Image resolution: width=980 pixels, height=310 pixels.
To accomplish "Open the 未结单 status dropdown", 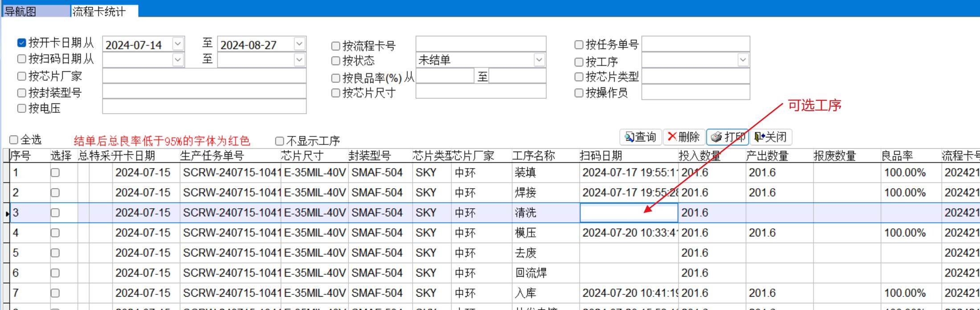I will pyautogui.click(x=539, y=60).
